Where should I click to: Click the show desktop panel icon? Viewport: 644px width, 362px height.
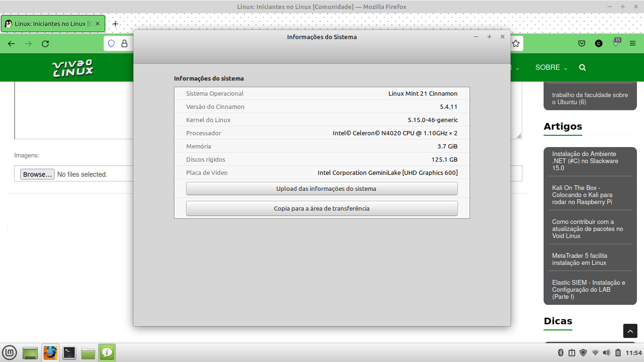click(x=30, y=353)
